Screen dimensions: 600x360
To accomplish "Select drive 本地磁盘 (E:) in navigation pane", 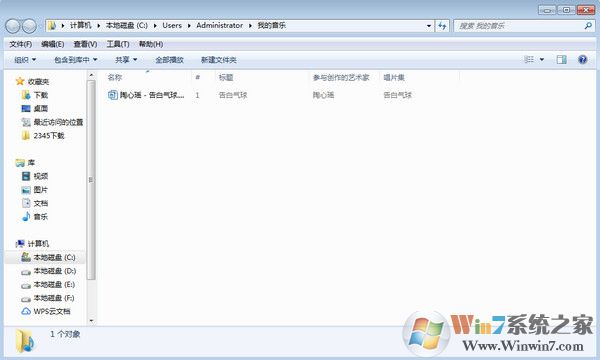I will click(54, 285).
